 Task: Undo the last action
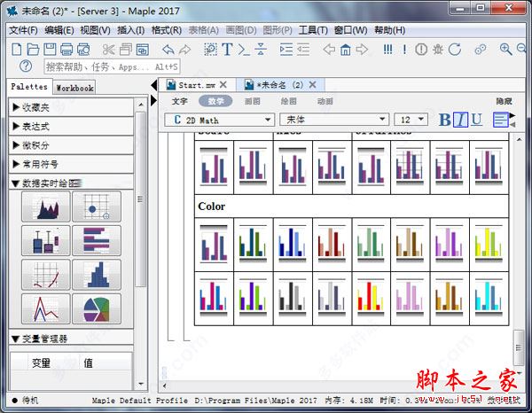168,50
